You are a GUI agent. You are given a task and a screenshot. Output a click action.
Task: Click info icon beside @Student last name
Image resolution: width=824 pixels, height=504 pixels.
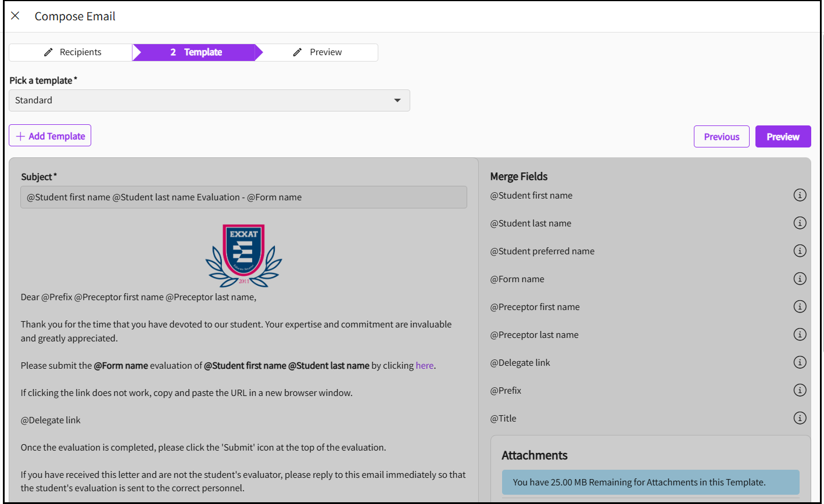(800, 223)
